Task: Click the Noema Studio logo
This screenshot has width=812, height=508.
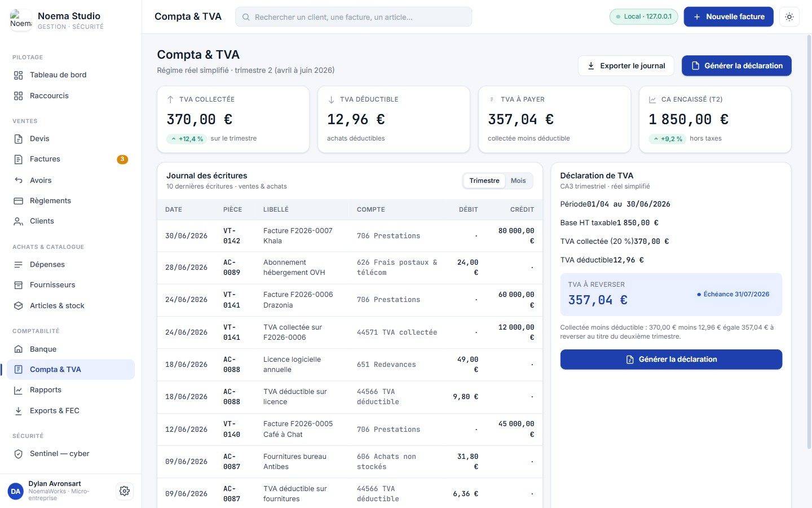Action: [21, 20]
